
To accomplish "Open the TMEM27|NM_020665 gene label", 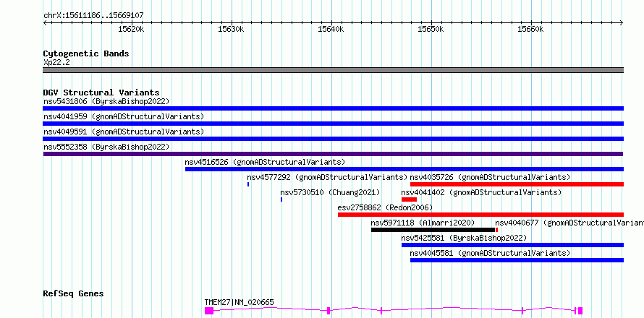I will tap(239, 303).
